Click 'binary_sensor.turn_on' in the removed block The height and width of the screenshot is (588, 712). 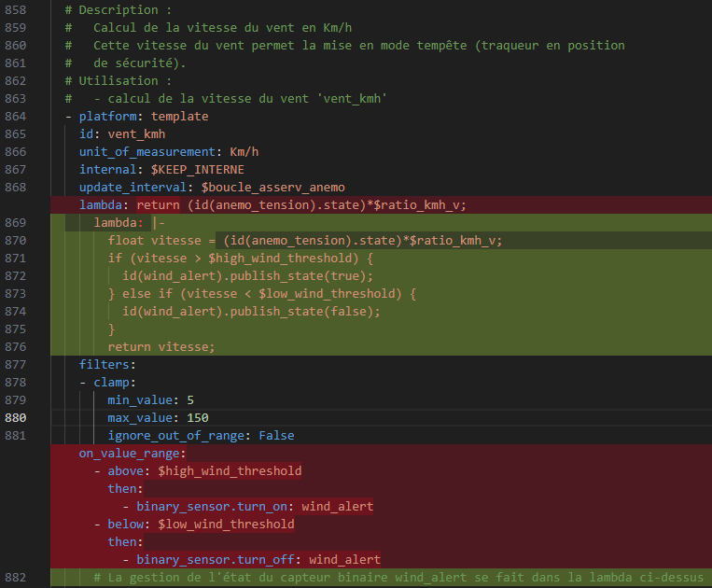[x=212, y=506]
